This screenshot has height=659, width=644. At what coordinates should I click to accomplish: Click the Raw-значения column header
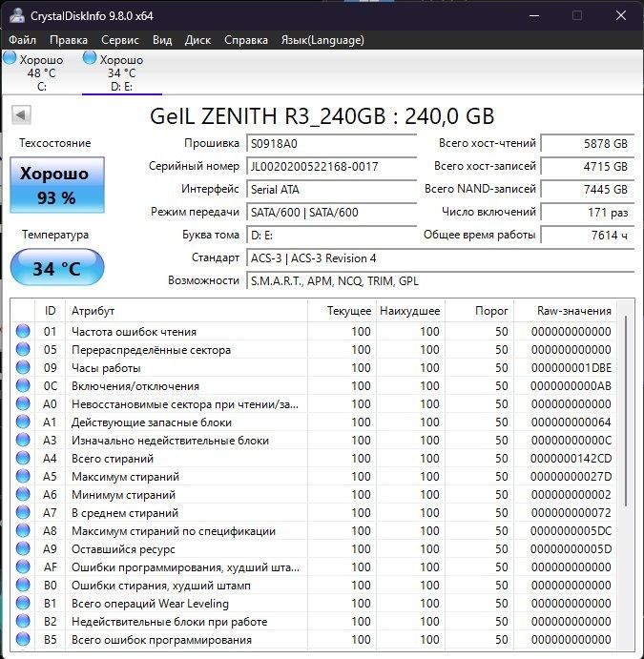point(565,311)
